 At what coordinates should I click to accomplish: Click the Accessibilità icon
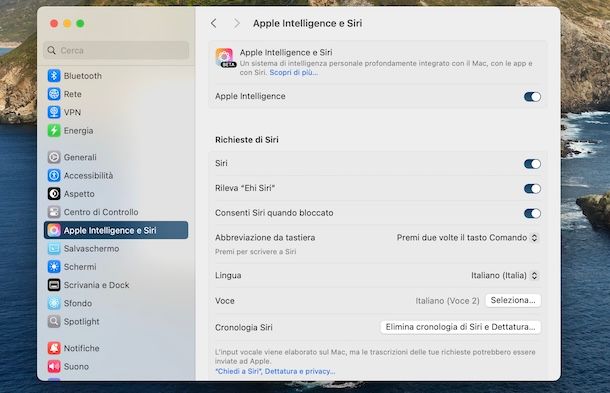[54, 175]
